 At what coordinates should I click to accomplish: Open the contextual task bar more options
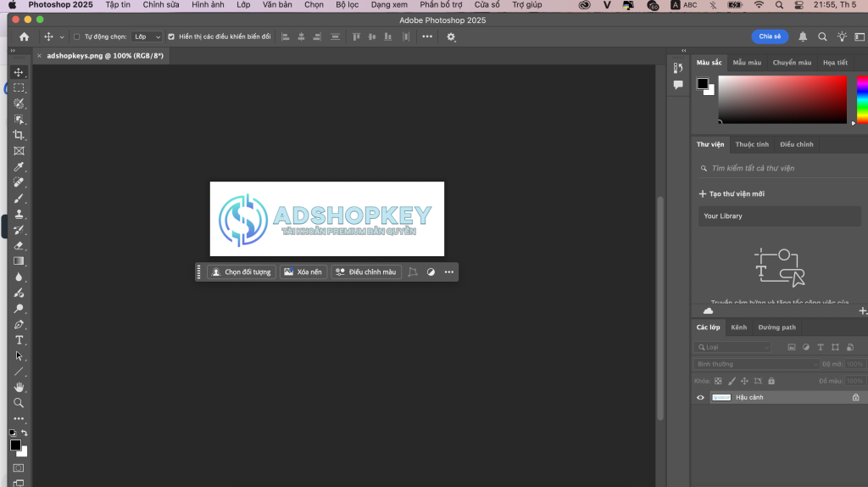449,272
